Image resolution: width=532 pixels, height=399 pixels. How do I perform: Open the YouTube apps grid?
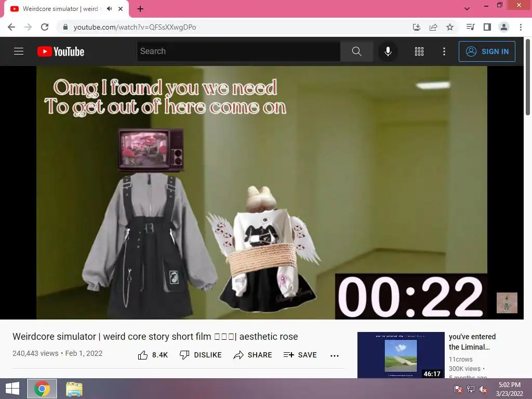pyautogui.click(x=419, y=51)
